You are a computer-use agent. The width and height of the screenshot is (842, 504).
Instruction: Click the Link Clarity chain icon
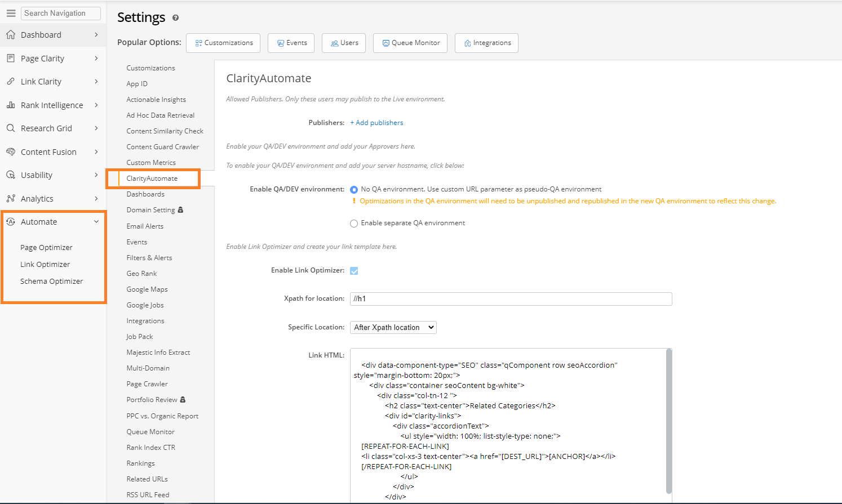(11, 82)
